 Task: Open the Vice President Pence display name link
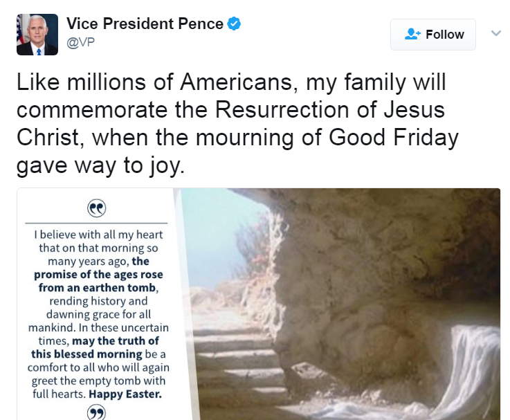coord(145,24)
